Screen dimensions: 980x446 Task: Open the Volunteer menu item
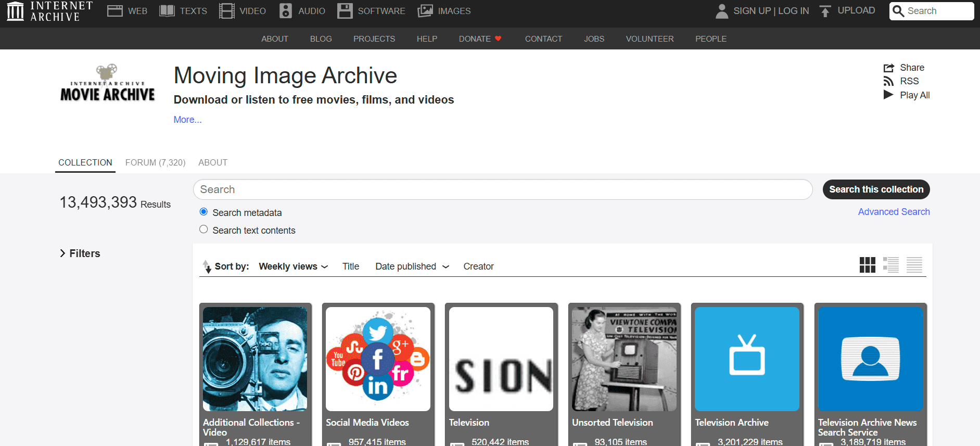pos(650,39)
